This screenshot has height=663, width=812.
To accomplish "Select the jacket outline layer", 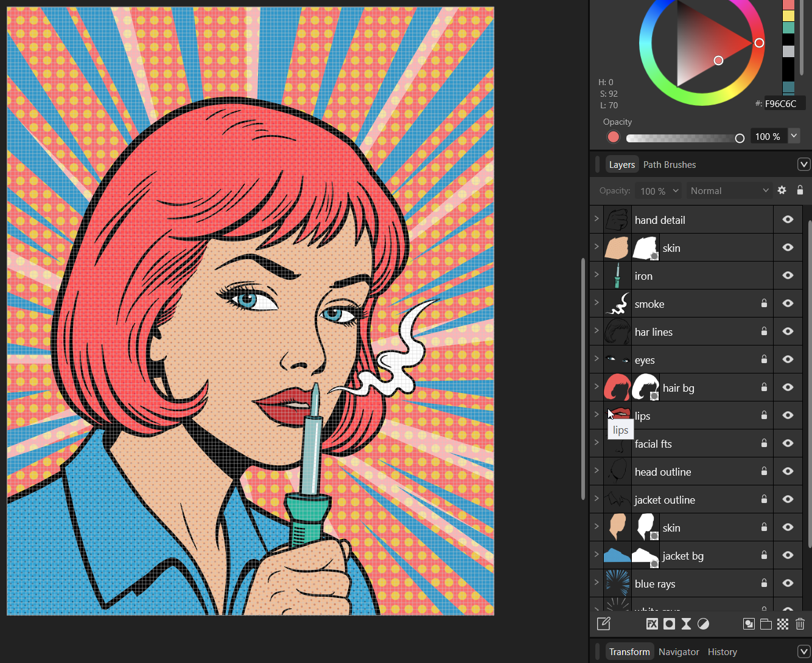I will [x=665, y=500].
